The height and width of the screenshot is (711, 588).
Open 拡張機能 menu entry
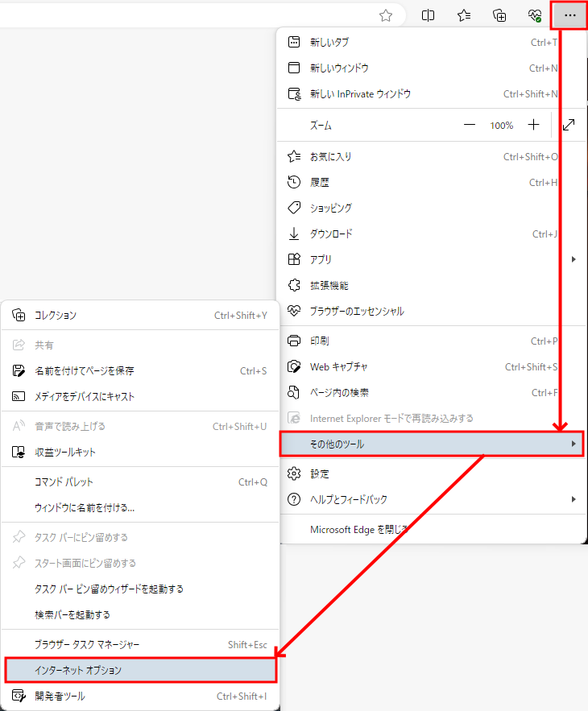point(431,285)
